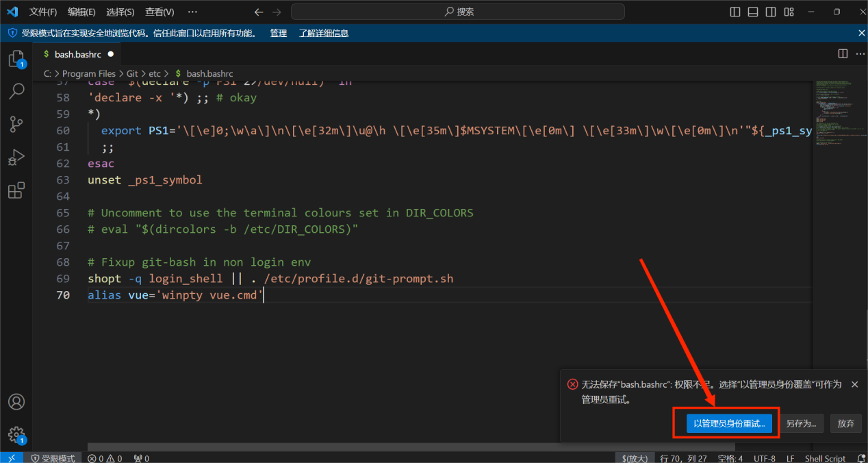Click line number 63 in the gutter
Screen dimensions: 868x463
pos(63,180)
